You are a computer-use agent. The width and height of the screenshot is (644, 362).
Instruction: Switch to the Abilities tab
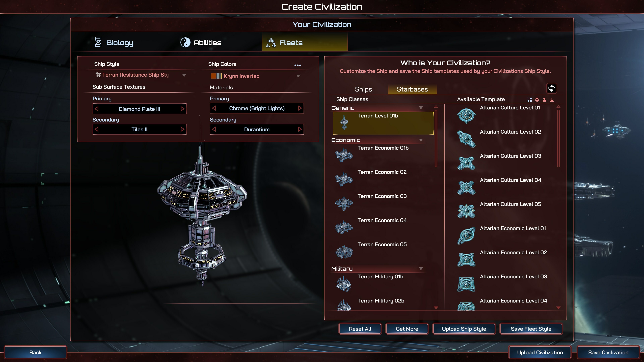click(x=201, y=43)
